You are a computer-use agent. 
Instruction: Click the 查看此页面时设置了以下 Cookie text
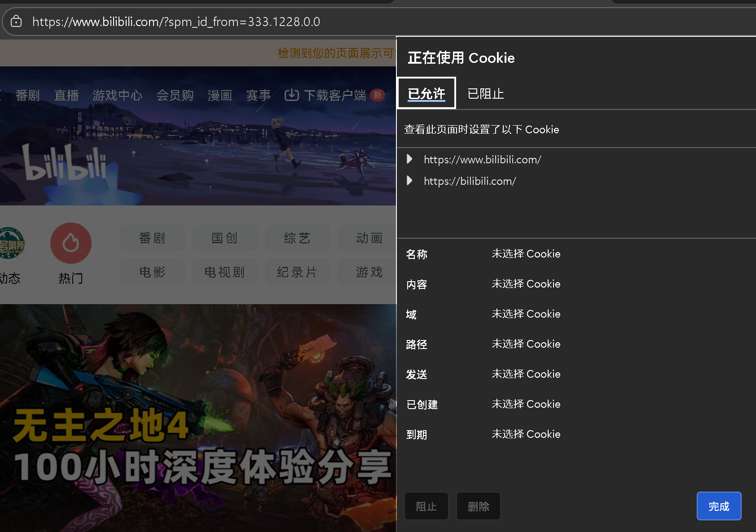[482, 130]
